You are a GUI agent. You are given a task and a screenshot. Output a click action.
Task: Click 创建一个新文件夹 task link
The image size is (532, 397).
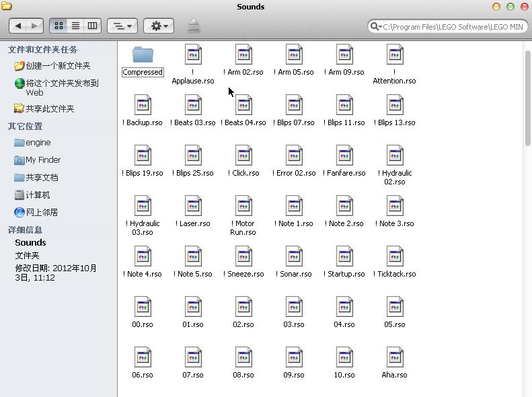pos(52,65)
